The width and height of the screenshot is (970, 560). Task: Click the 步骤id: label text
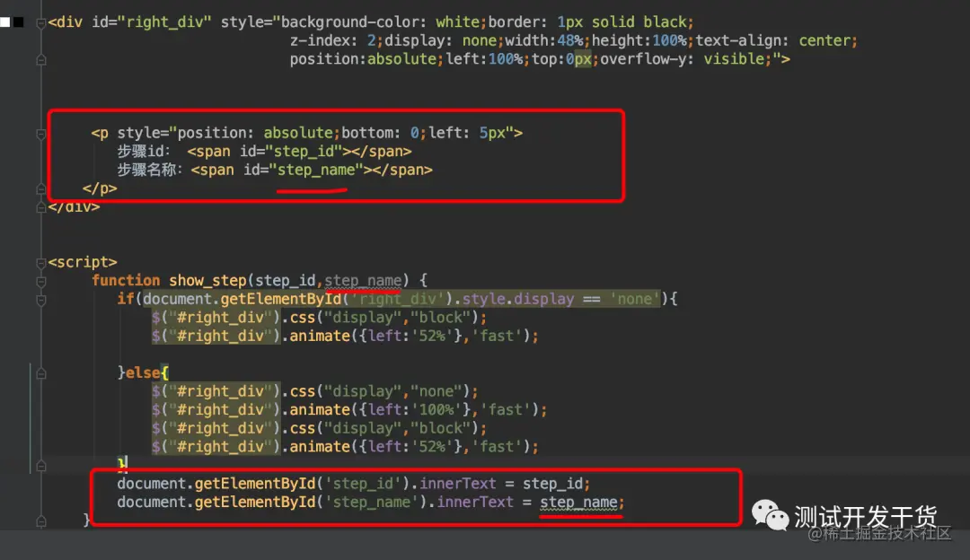[144, 152]
